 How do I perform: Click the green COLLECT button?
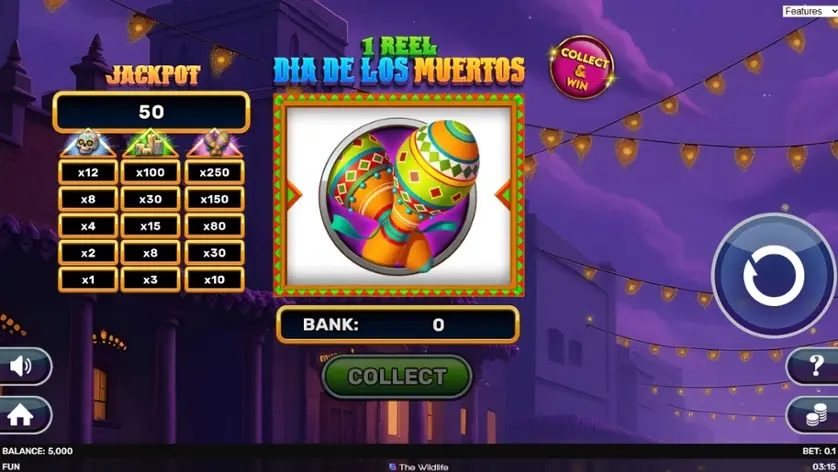397,377
